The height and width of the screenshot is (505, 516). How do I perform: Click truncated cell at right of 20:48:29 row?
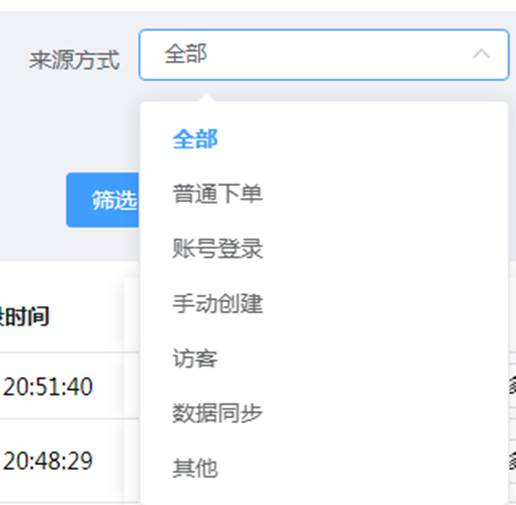512,460
